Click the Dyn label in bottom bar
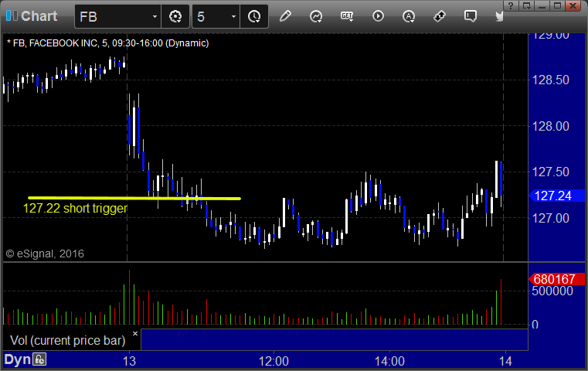Screen dimensions: 588x371 click(x=17, y=359)
